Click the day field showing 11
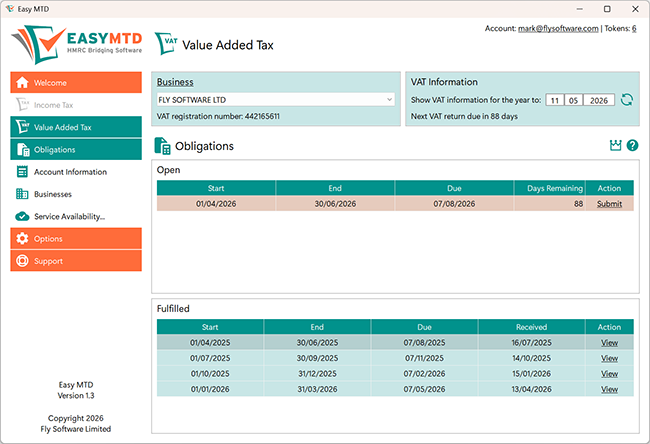Image resolution: width=650 pixels, height=444 pixels. 555,100
